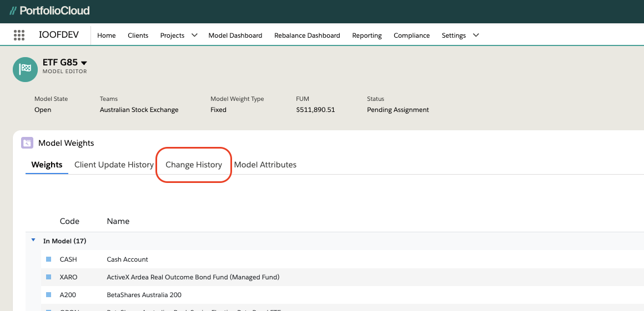
Task: Open the Rebalance Dashboard menu item
Action: coord(307,35)
